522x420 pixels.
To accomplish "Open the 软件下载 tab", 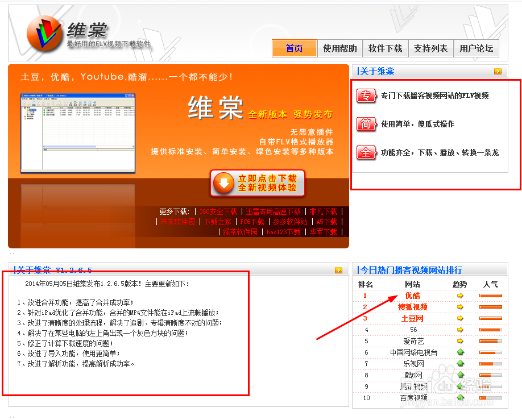I will pos(386,48).
